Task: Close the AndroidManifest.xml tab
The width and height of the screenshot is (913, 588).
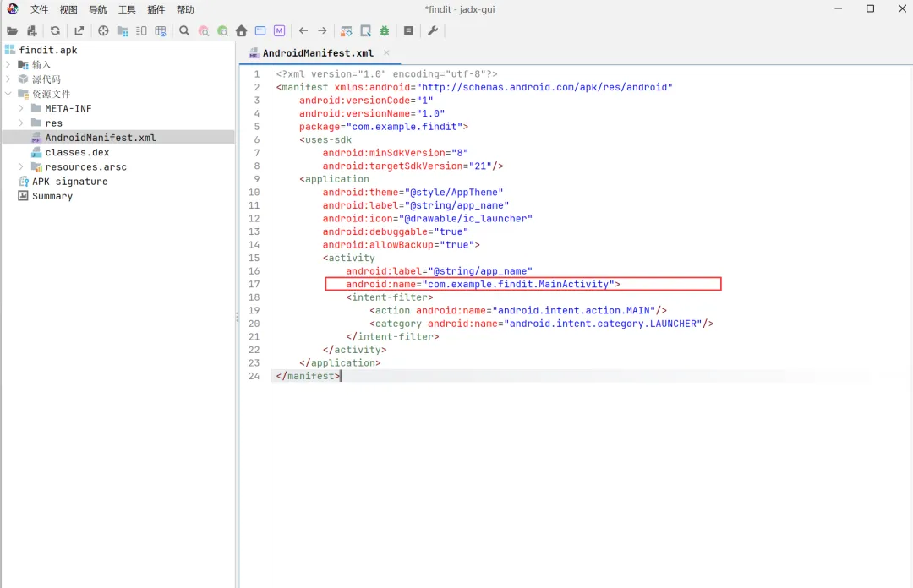Action: click(386, 52)
